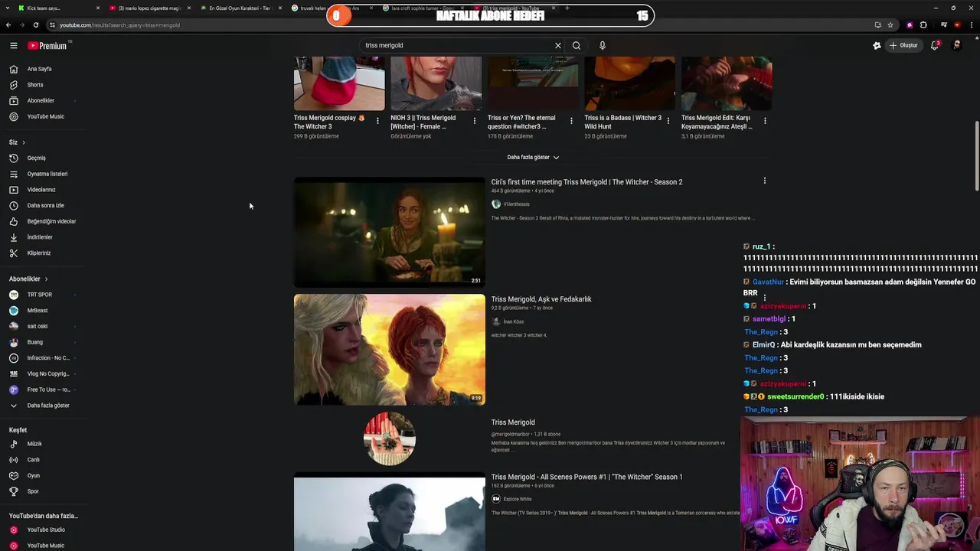The image size is (980, 551).
Task: Open the new browser tab plus button
Action: coord(567,8)
